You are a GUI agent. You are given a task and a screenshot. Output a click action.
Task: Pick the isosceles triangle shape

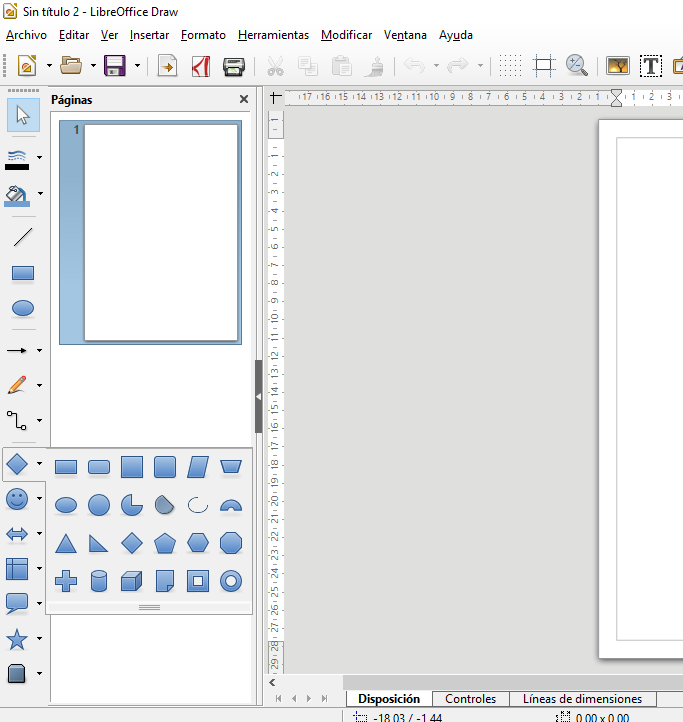coord(66,543)
